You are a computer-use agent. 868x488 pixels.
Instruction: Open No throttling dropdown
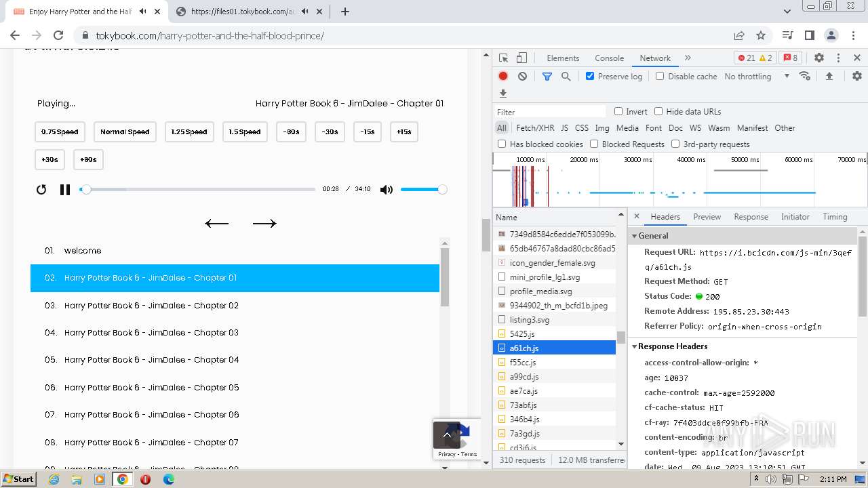pyautogui.click(x=757, y=77)
